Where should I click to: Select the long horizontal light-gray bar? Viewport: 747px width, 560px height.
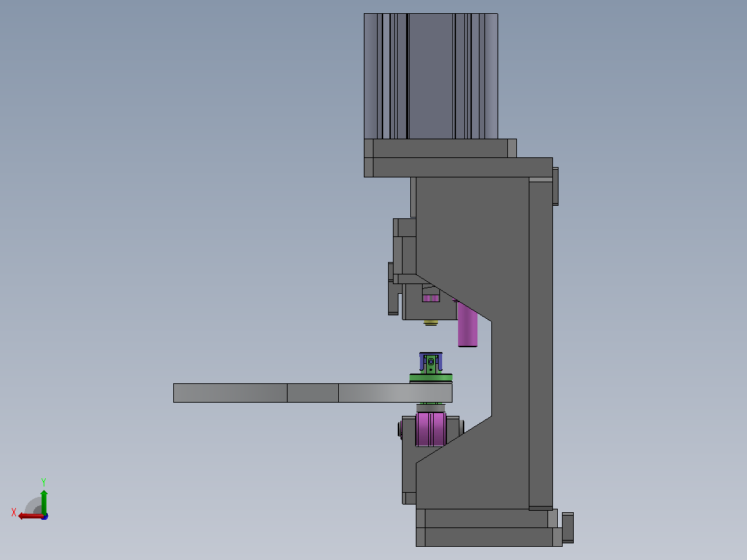(313, 393)
